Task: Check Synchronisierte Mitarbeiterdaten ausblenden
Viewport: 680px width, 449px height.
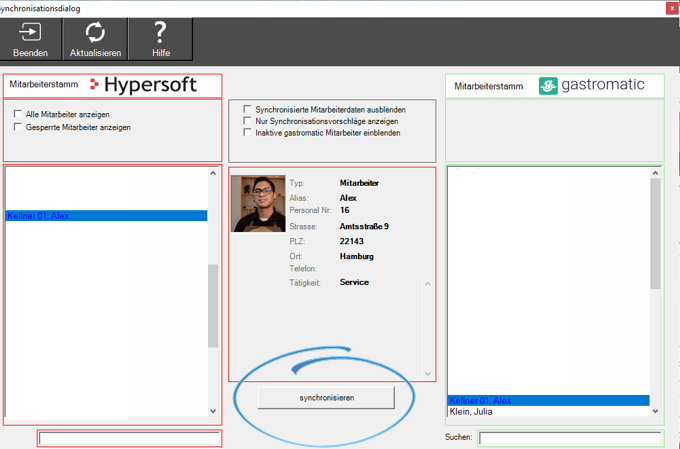Action: point(247,109)
